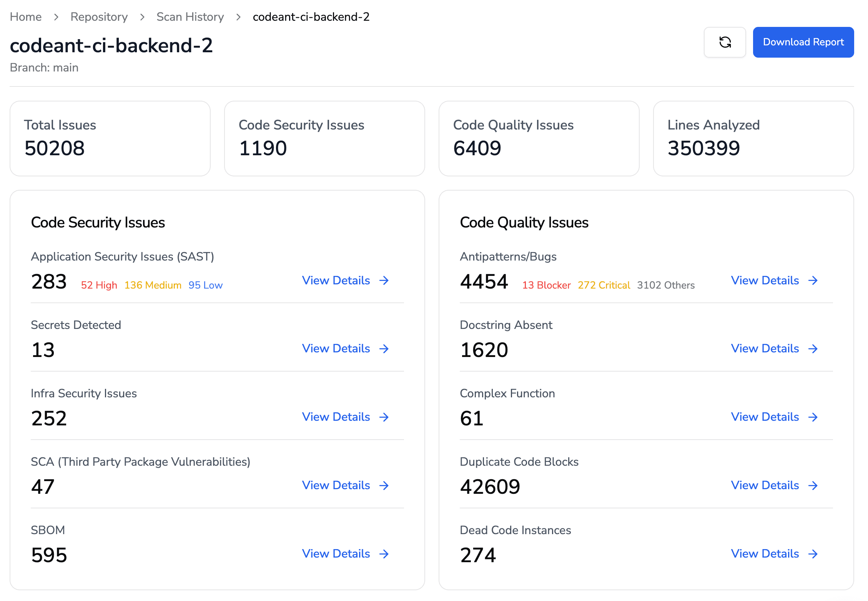The width and height of the screenshot is (868, 601).
Task: Click the 52 High severity label
Action: coord(99,285)
